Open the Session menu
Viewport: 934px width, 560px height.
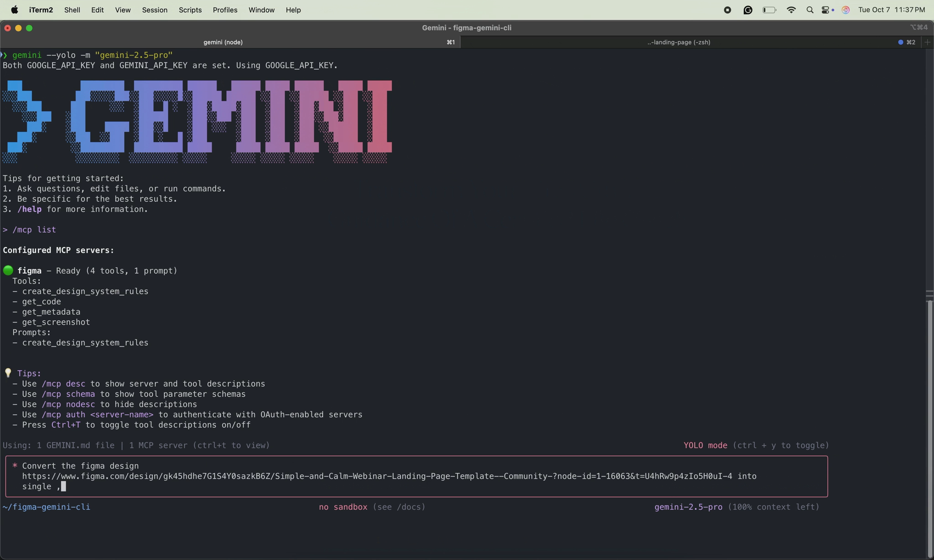155,10
